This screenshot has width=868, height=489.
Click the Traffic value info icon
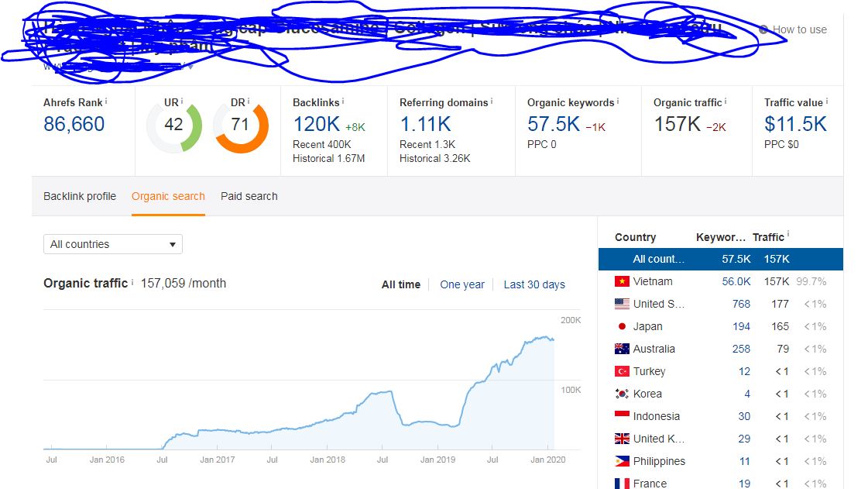(827, 102)
